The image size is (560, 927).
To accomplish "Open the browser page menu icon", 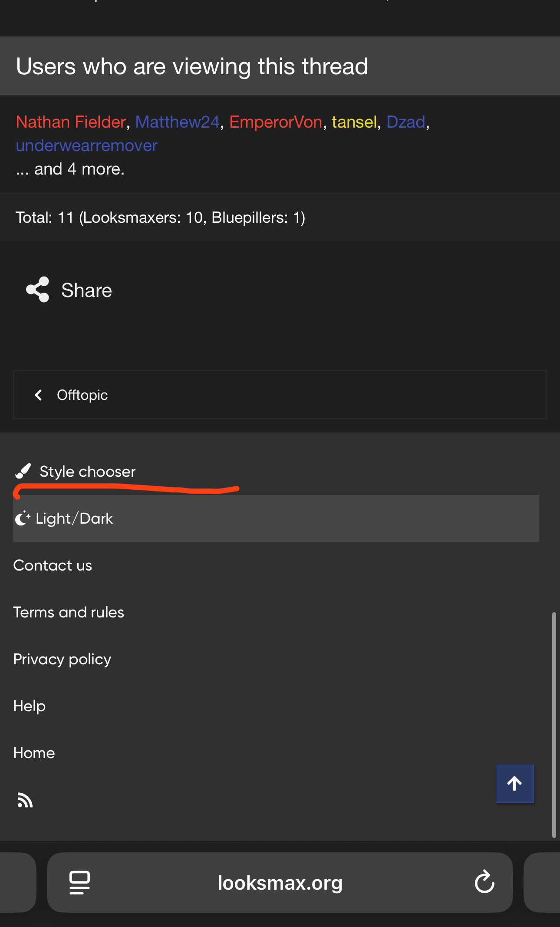I will (x=80, y=882).
